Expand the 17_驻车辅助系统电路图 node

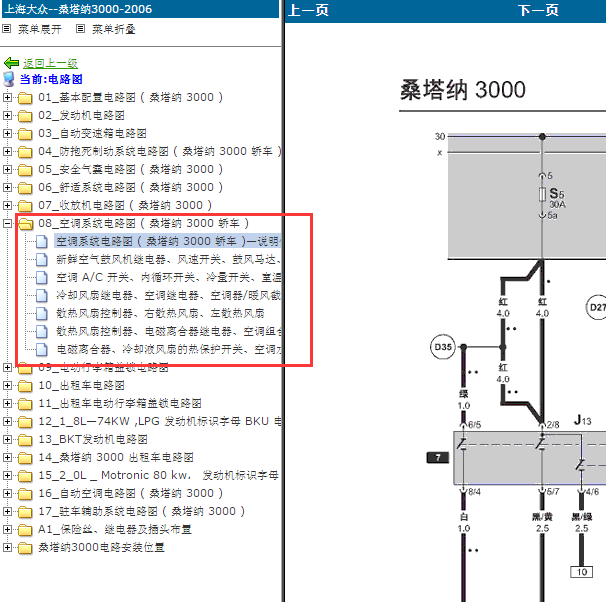7,511
